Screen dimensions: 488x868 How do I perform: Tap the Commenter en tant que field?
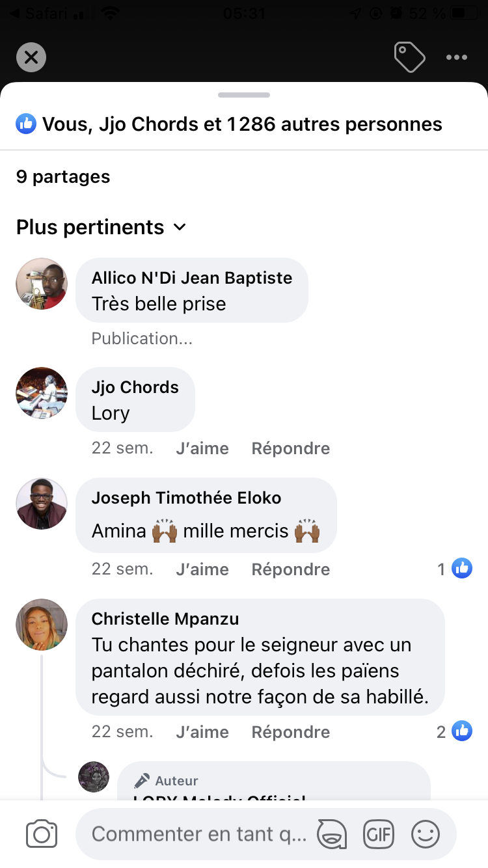click(x=198, y=834)
